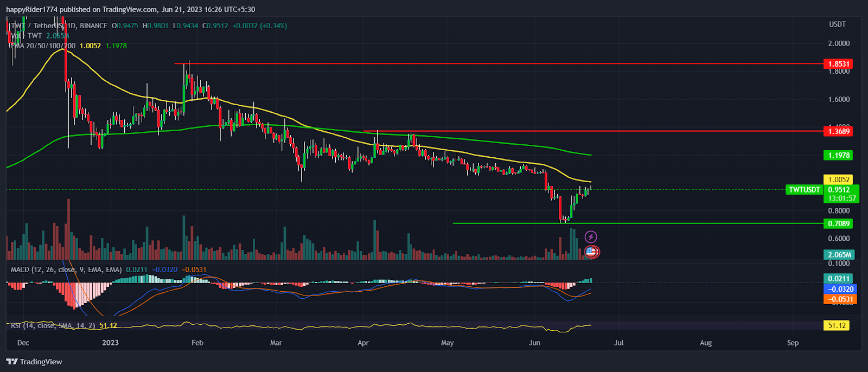
Task: Click Aug on the time axis
Action: [706, 343]
